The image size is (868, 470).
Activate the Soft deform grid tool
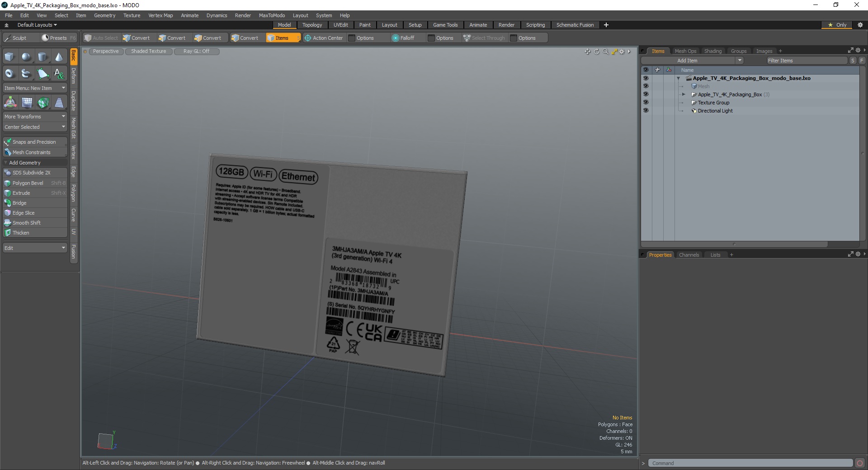(x=27, y=103)
